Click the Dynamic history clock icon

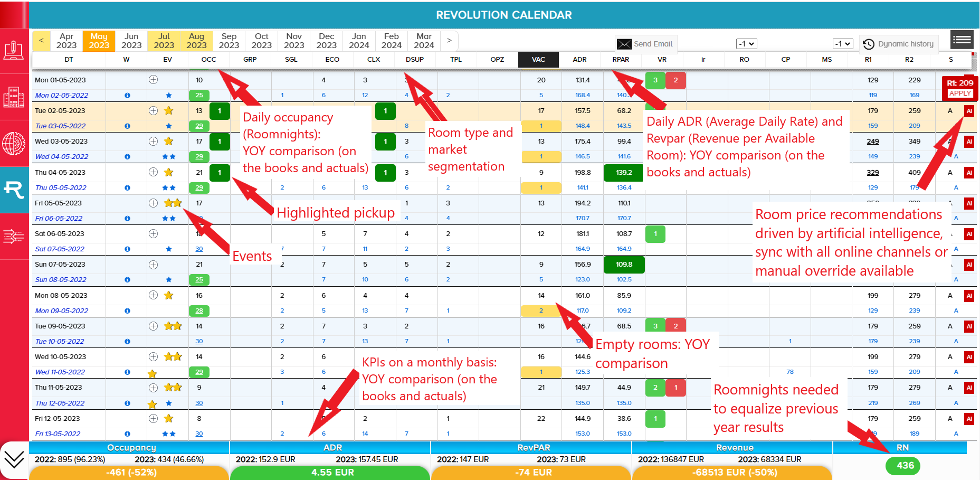(868, 44)
